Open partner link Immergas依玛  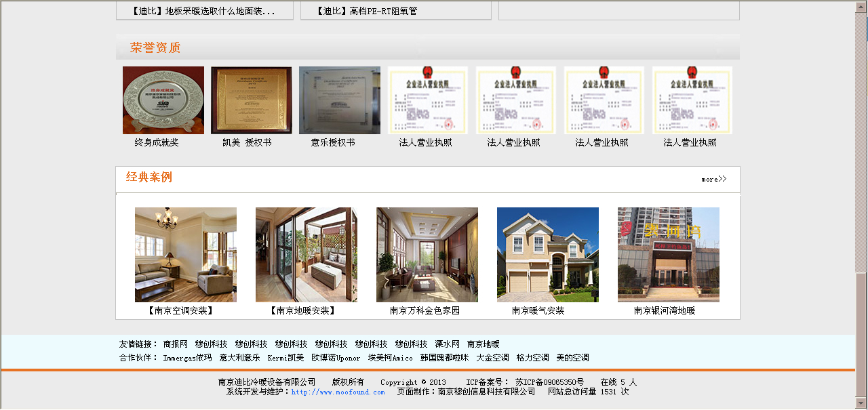click(187, 358)
